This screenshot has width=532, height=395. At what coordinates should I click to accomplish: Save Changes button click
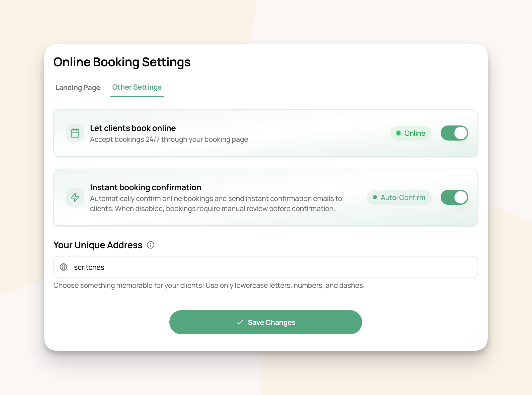click(265, 322)
